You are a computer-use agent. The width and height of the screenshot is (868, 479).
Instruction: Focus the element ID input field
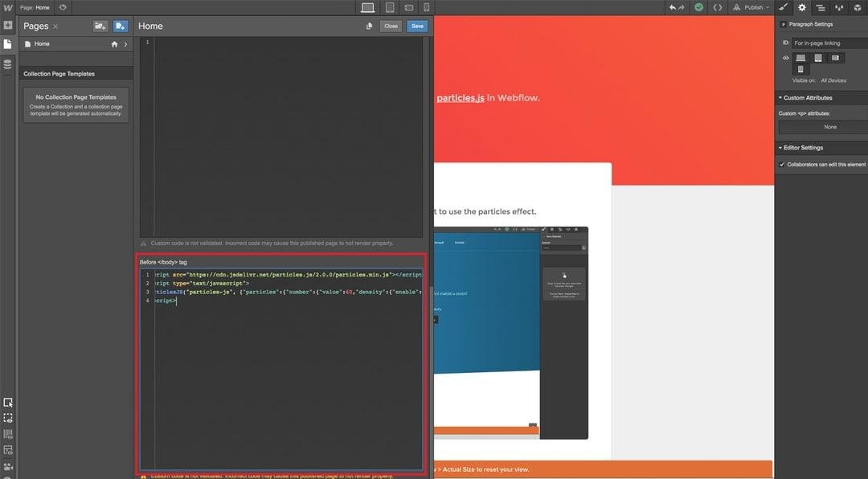829,43
